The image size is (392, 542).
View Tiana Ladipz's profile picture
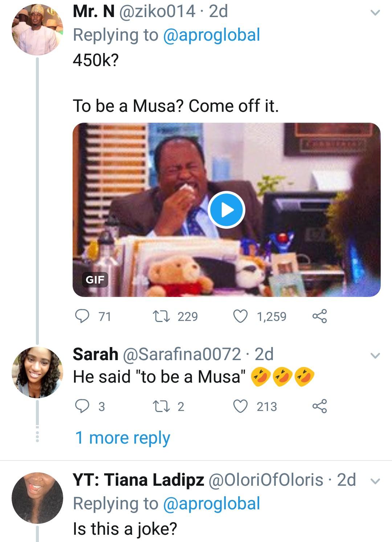37,498
